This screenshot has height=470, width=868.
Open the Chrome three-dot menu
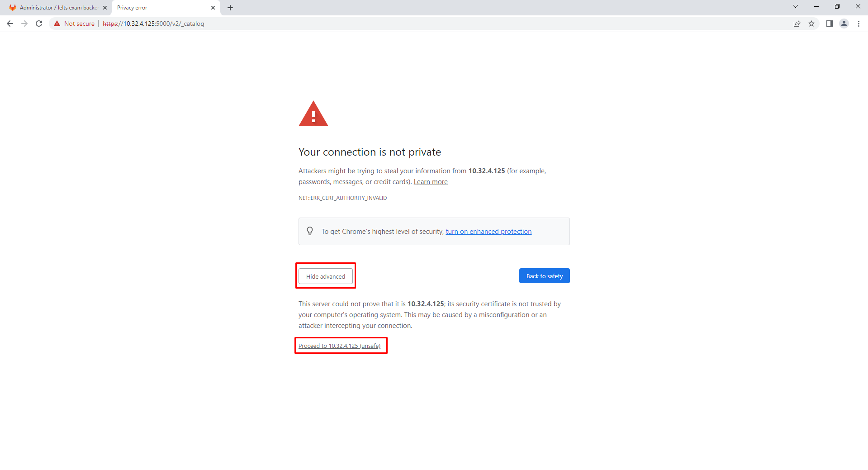(859, 24)
